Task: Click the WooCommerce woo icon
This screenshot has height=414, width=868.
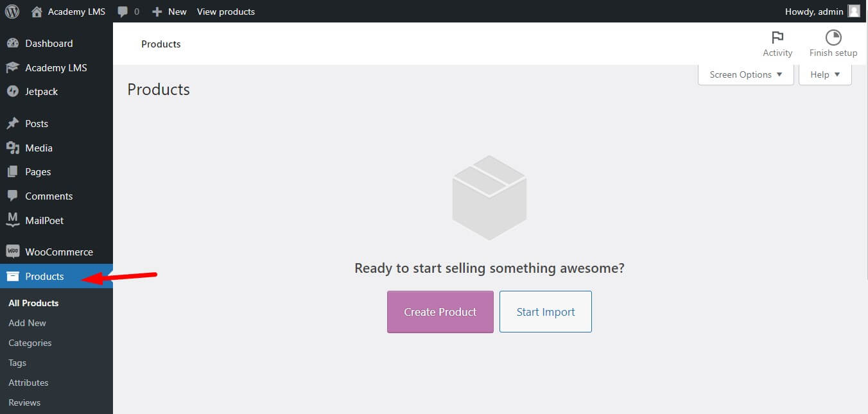Action: [12, 252]
